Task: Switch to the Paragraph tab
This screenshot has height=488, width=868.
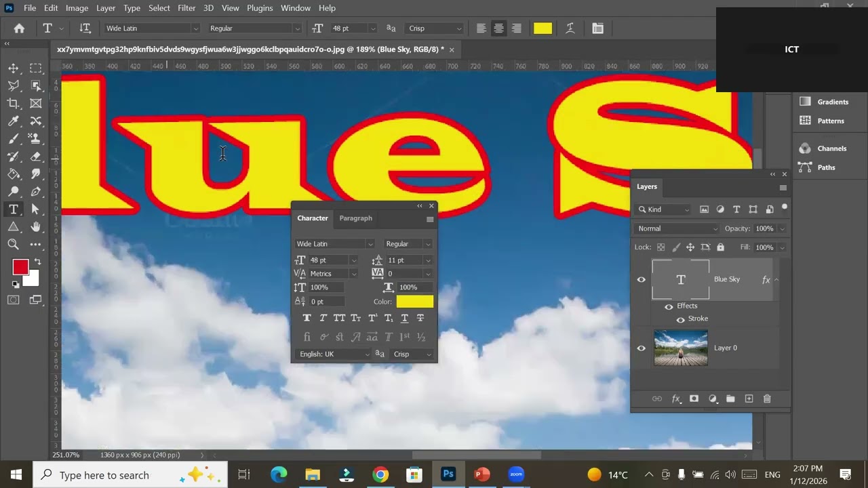Action: click(356, 218)
